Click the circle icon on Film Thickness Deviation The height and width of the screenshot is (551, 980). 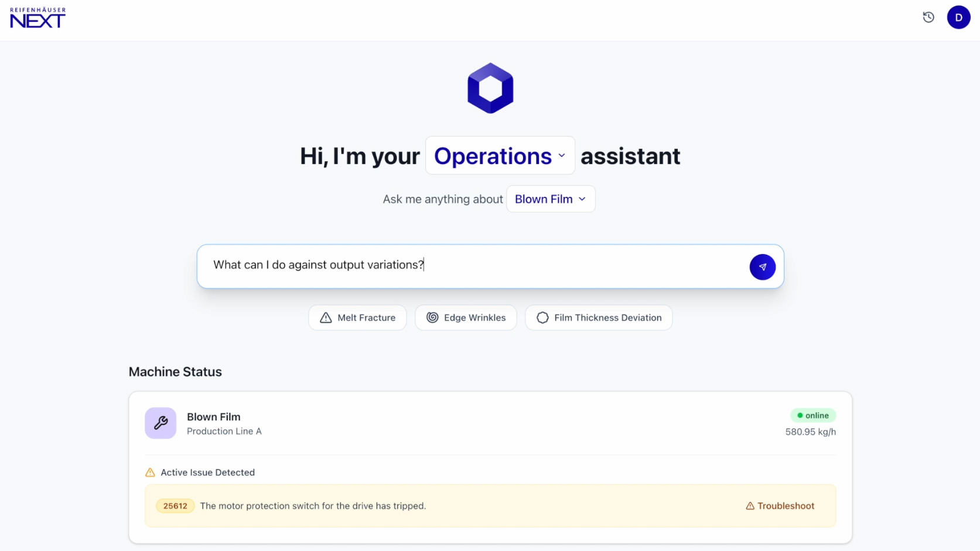[x=542, y=317]
